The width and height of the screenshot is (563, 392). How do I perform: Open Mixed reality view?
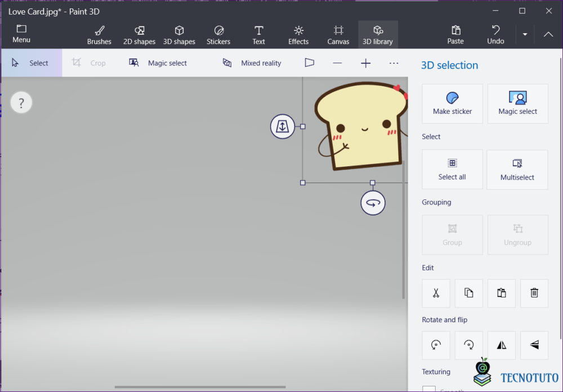coord(252,63)
